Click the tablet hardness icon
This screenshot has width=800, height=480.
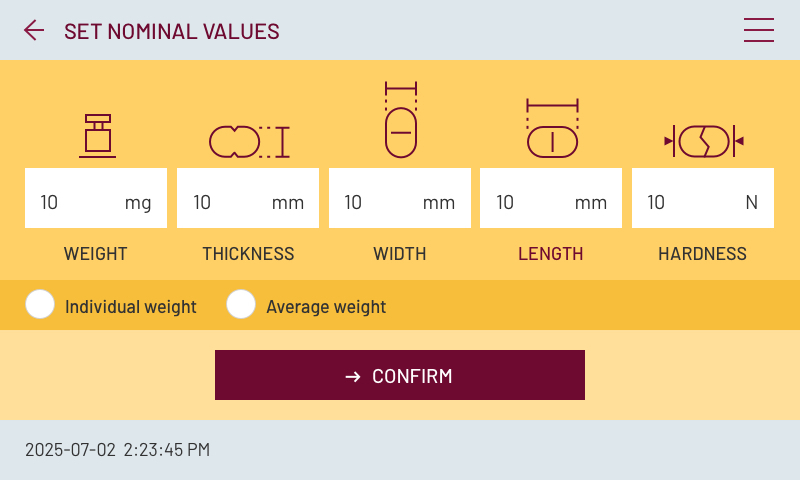704,141
